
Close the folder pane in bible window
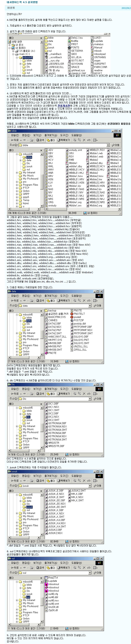tap(41, 151)
